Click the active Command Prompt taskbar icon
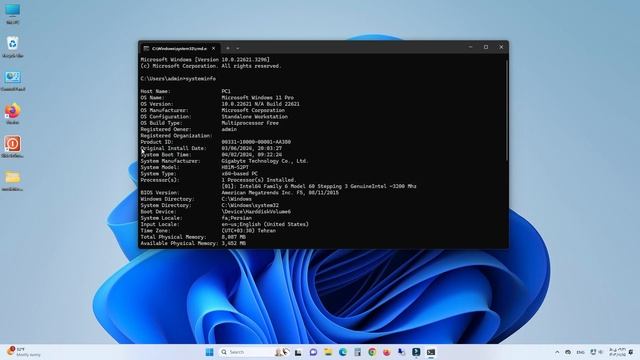Image resolution: width=640 pixels, height=360 pixels. tap(431, 352)
